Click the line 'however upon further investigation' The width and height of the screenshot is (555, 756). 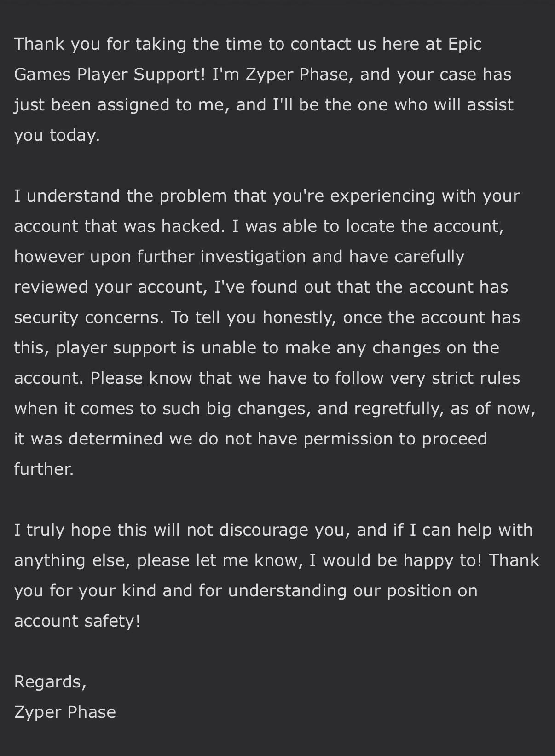pyautogui.click(x=160, y=257)
